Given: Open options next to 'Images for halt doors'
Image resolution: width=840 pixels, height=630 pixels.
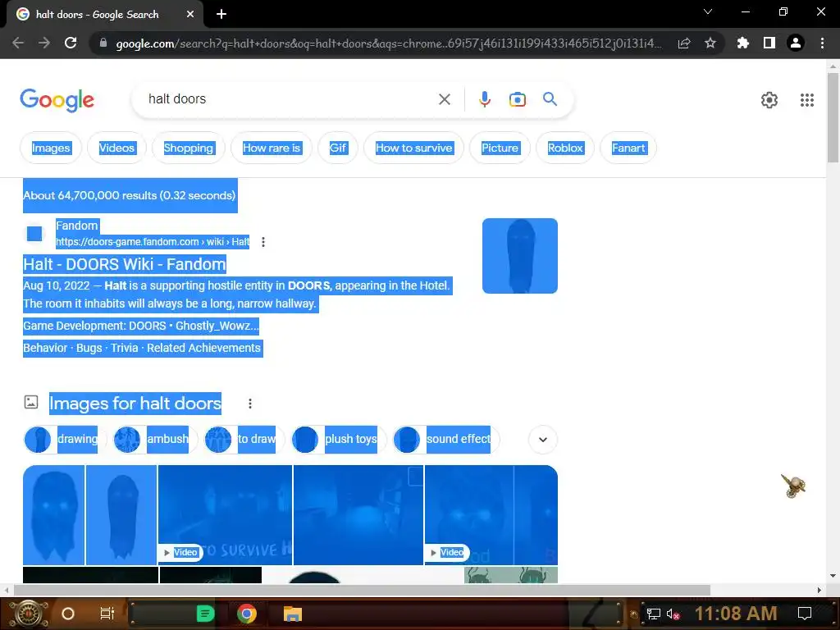Looking at the screenshot, I should 249,404.
